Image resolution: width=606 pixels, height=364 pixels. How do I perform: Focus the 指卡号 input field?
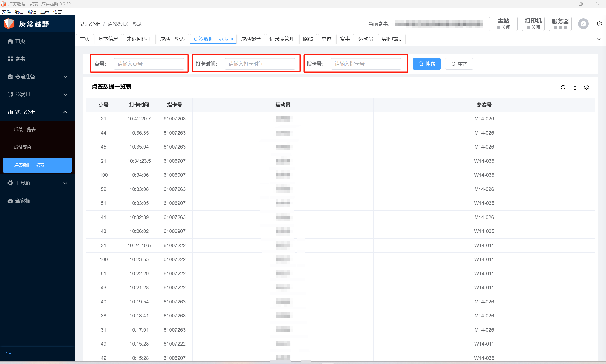point(366,64)
